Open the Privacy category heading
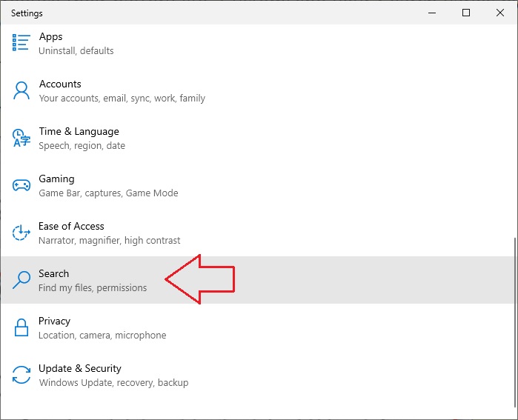 click(54, 321)
